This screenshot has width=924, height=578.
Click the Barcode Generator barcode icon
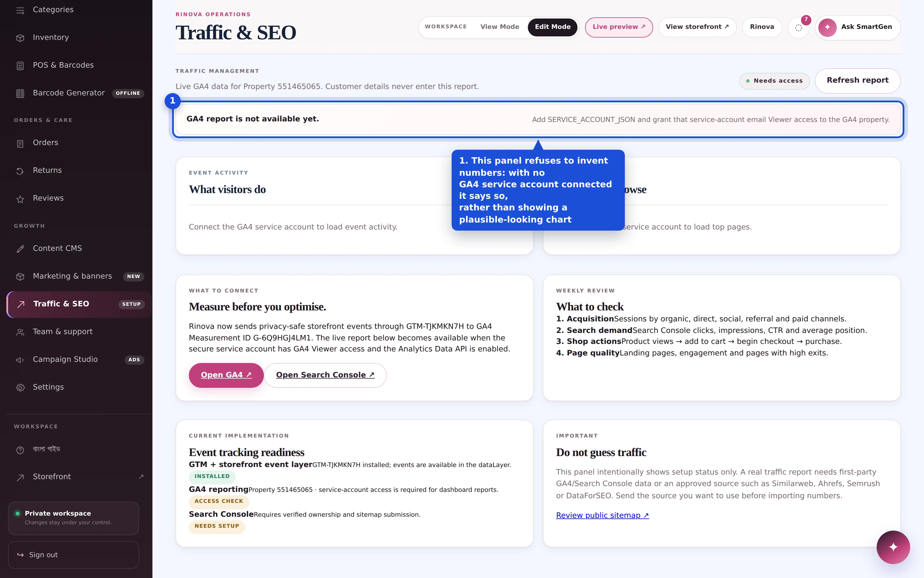(x=20, y=93)
